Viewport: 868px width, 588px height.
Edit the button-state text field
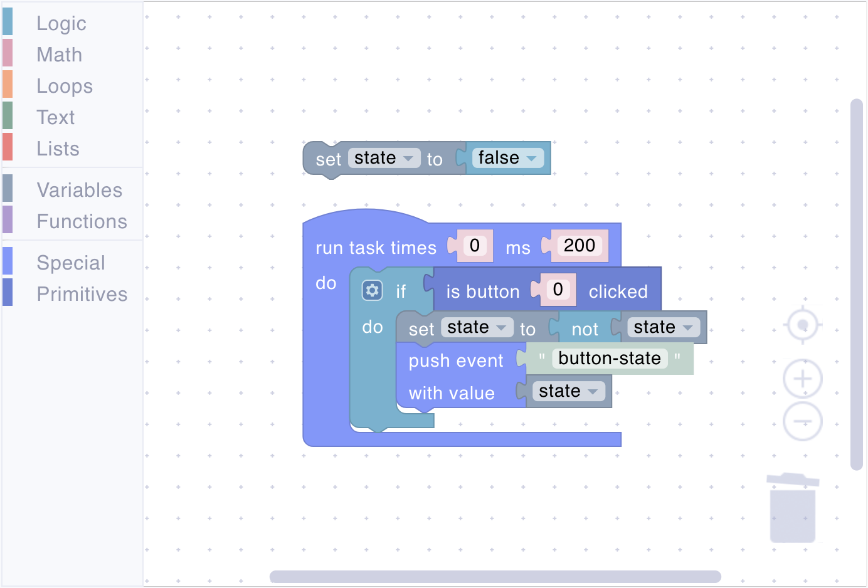pos(610,359)
